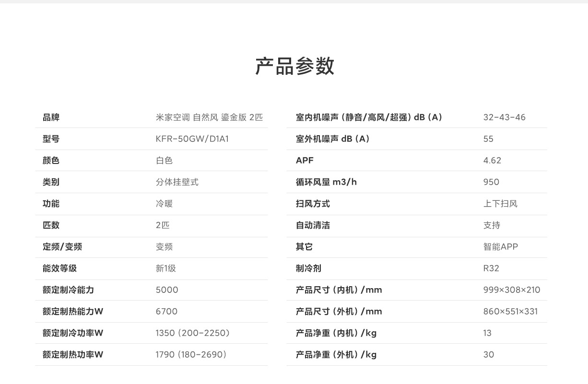This screenshot has width=588, height=384.
Task: Select the 型号 label
Action: [x=51, y=139]
